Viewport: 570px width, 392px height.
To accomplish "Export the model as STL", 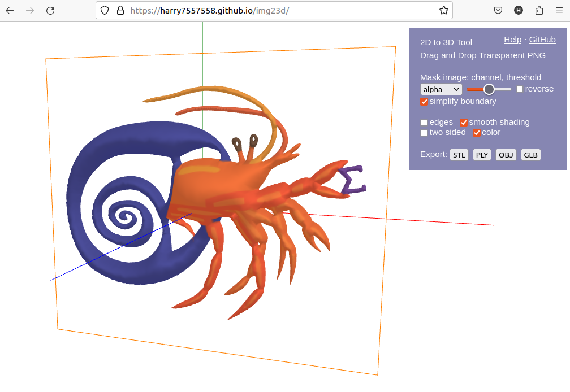I will (x=459, y=154).
